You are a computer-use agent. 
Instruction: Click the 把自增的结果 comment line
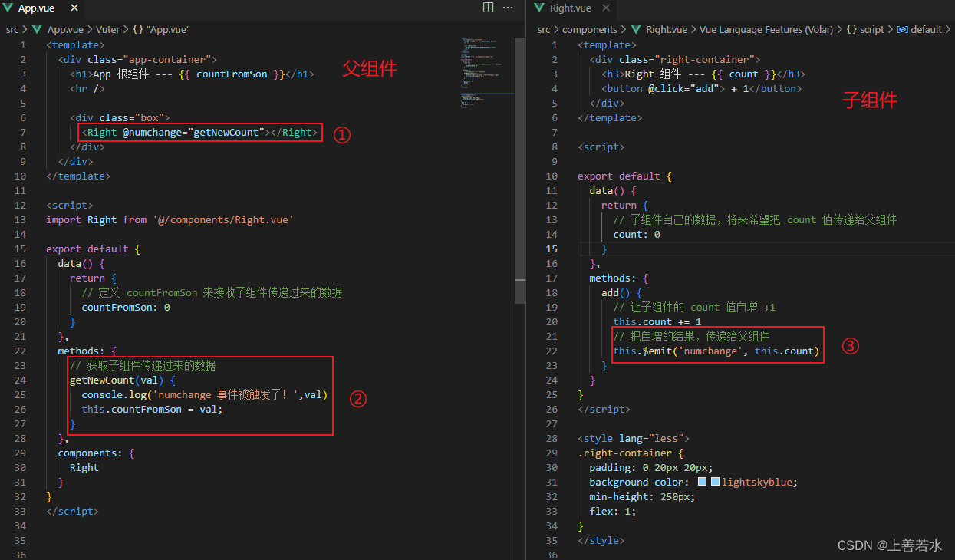click(x=691, y=337)
